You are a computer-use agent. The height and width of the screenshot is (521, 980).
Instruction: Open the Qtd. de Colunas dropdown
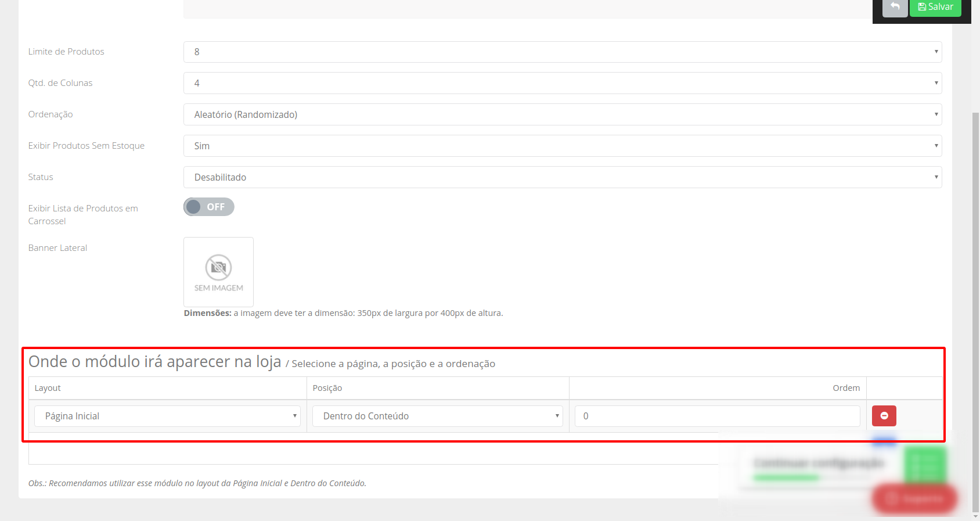(562, 83)
